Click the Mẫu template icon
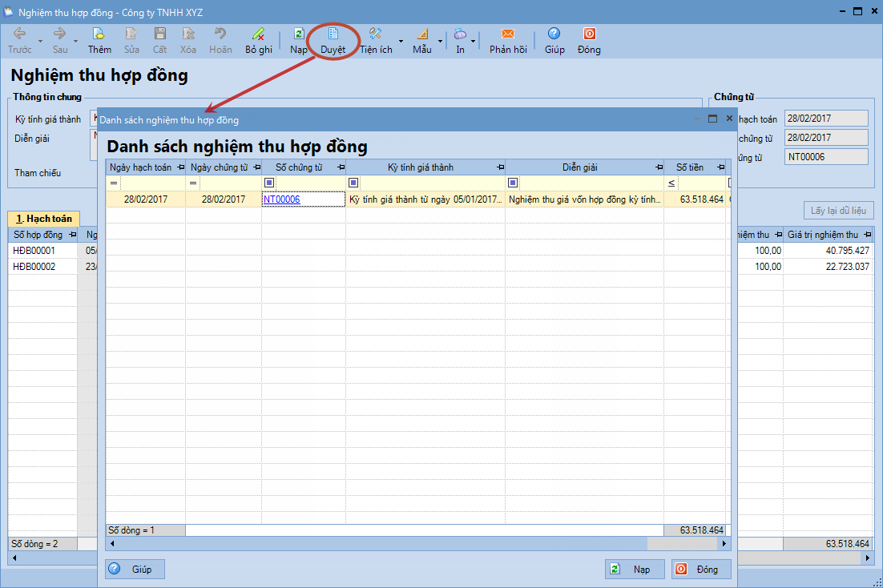The width and height of the screenshot is (883, 588). coord(422,34)
